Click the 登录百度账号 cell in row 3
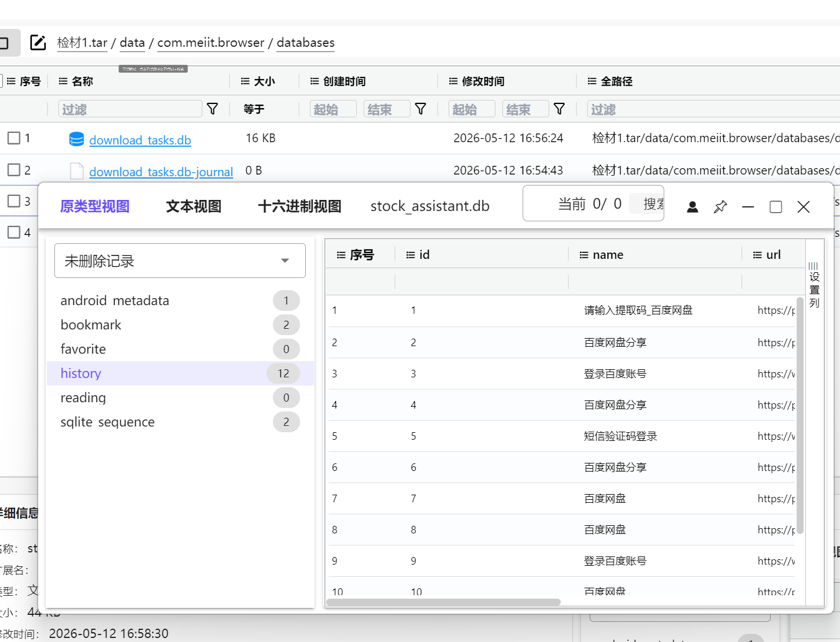This screenshot has width=840, height=642. tap(615, 374)
